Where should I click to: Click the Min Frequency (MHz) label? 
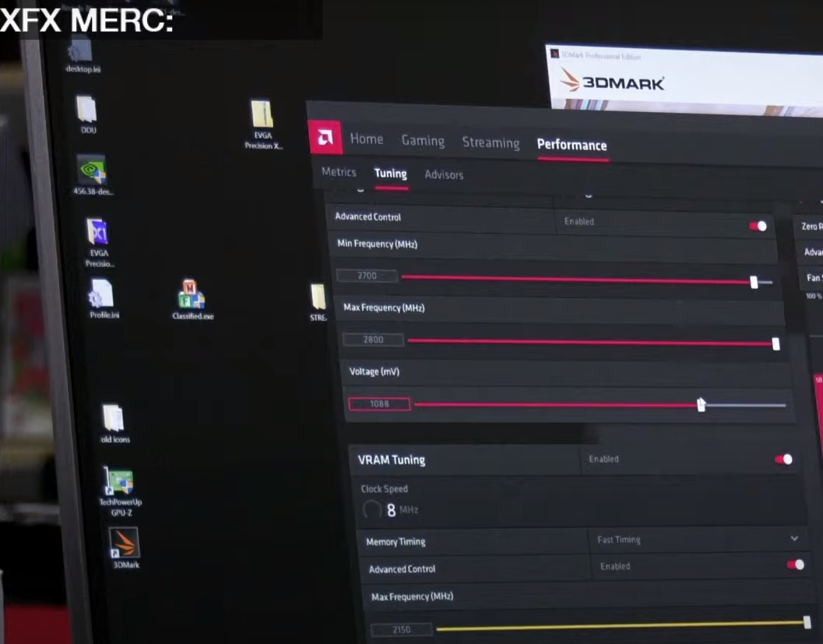pyautogui.click(x=378, y=244)
